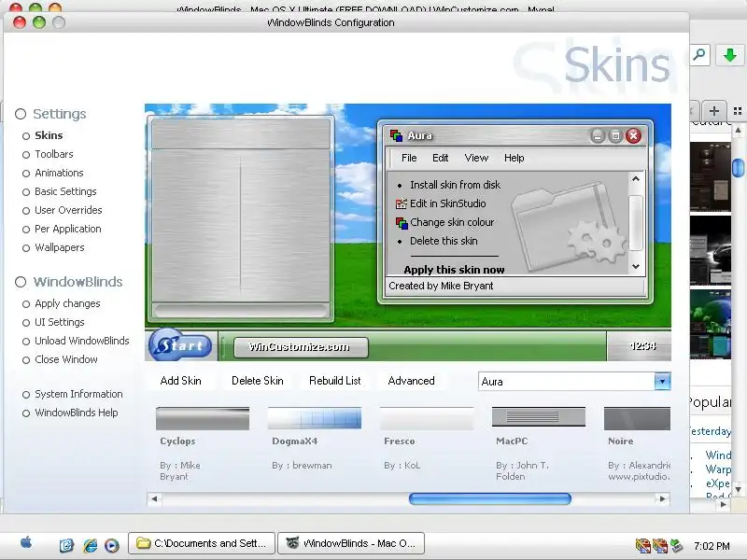Click the 7:02 PM system clock
Image resolution: width=747 pixels, height=560 pixels.
pyautogui.click(x=712, y=546)
